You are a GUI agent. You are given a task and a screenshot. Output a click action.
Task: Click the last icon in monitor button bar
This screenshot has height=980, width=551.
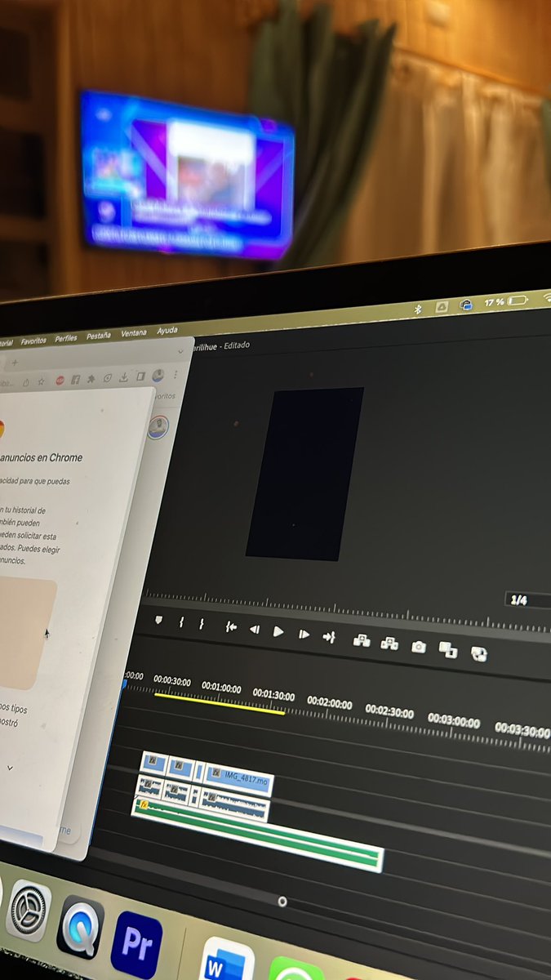478,653
